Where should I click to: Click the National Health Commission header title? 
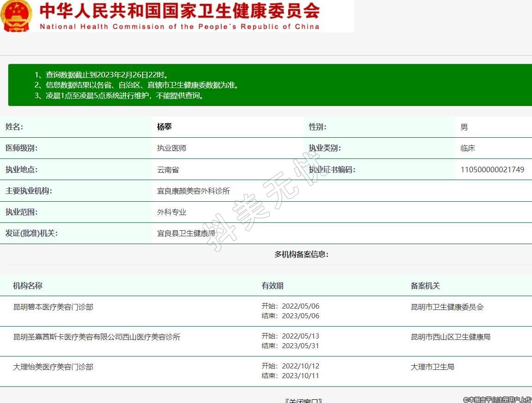tap(180, 16)
